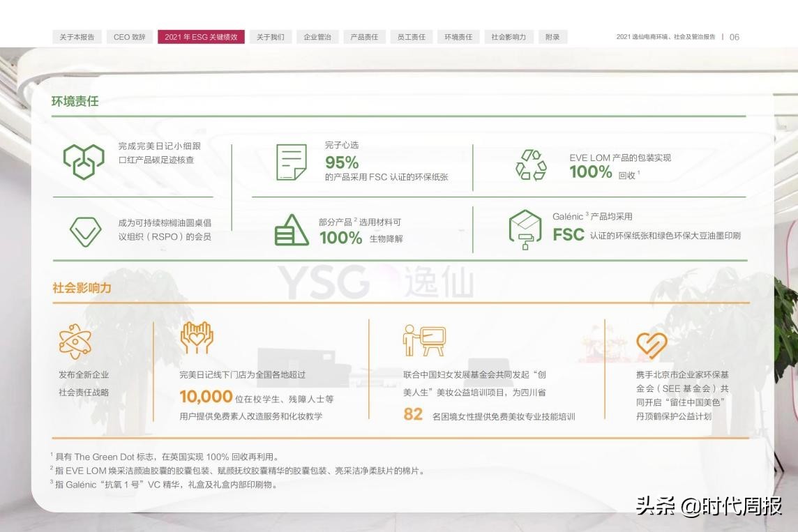The image size is (798, 532).
Task: Click the biodegradable material stack icon
Action: [x=291, y=230]
